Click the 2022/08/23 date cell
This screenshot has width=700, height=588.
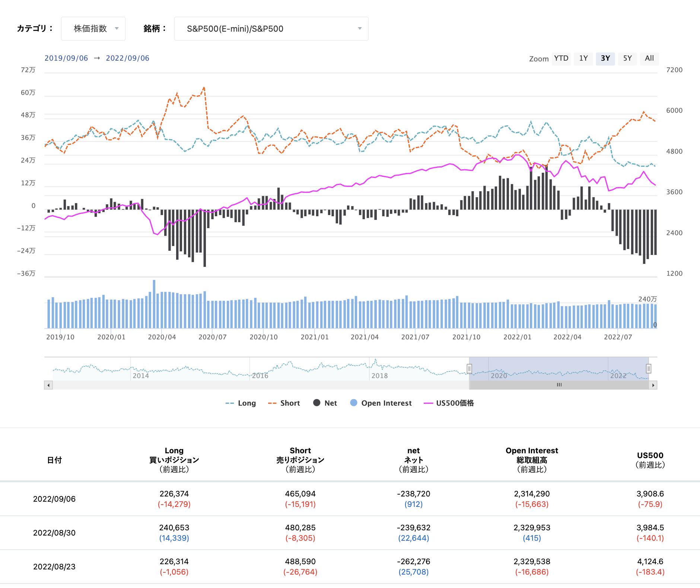(54, 567)
